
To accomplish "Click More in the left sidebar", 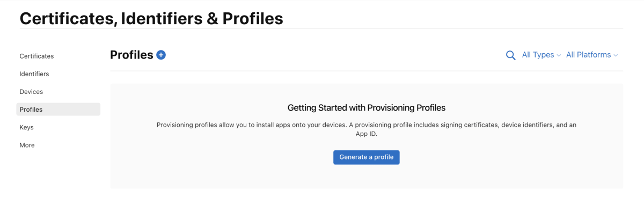I will [27, 145].
